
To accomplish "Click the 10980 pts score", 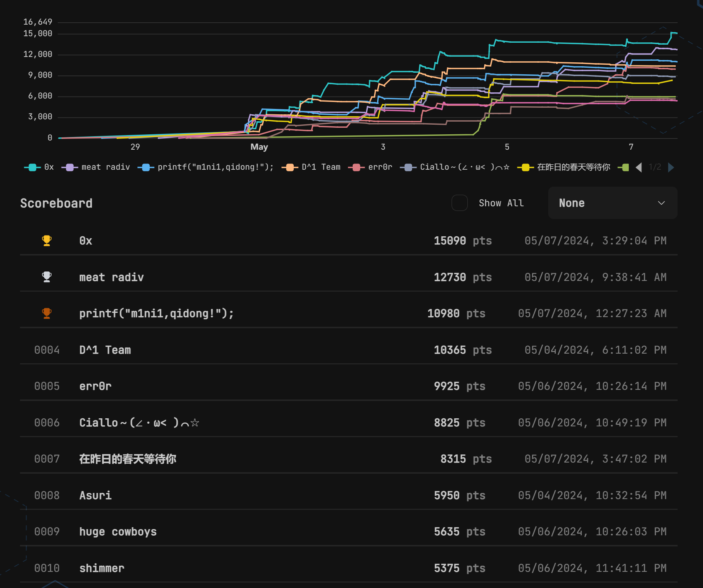I will tap(456, 313).
